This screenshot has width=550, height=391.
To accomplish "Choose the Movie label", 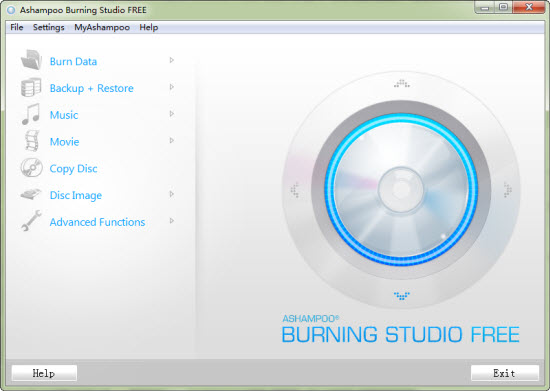I will (x=65, y=142).
